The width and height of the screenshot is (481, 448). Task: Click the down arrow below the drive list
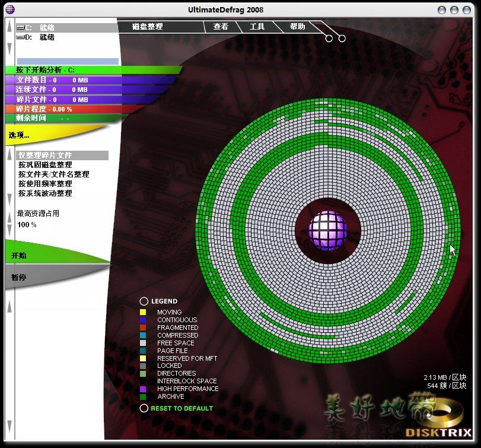pyautogui.click(x=9, y=48)
